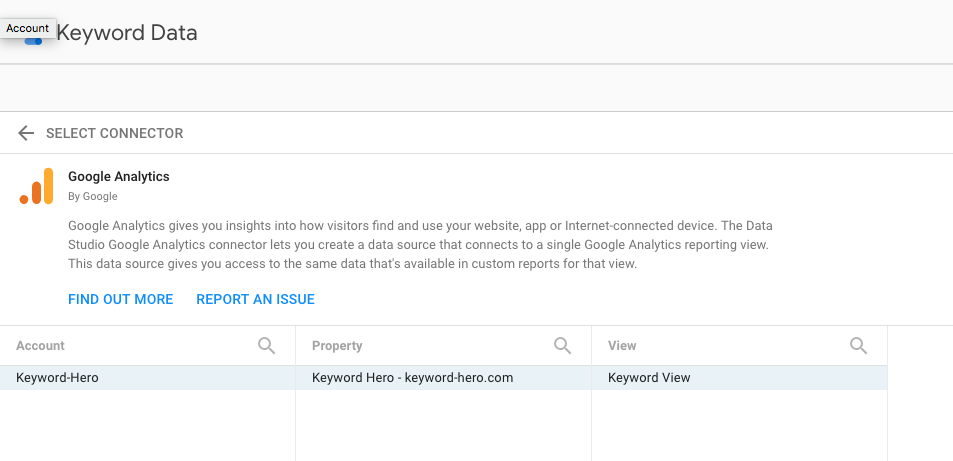Search in the Property column
Screen dimensions: 953x461
coord(562,345)
